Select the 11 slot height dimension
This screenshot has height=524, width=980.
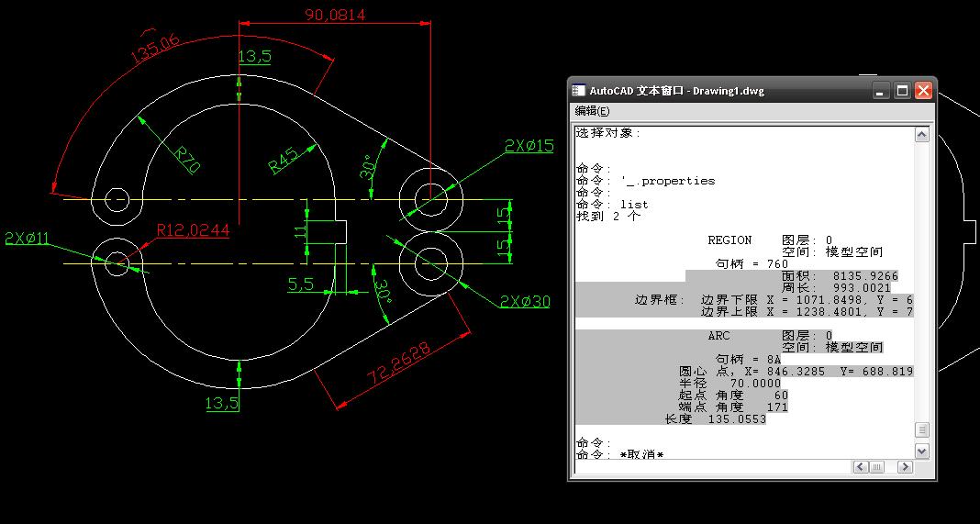coord(301,230)
